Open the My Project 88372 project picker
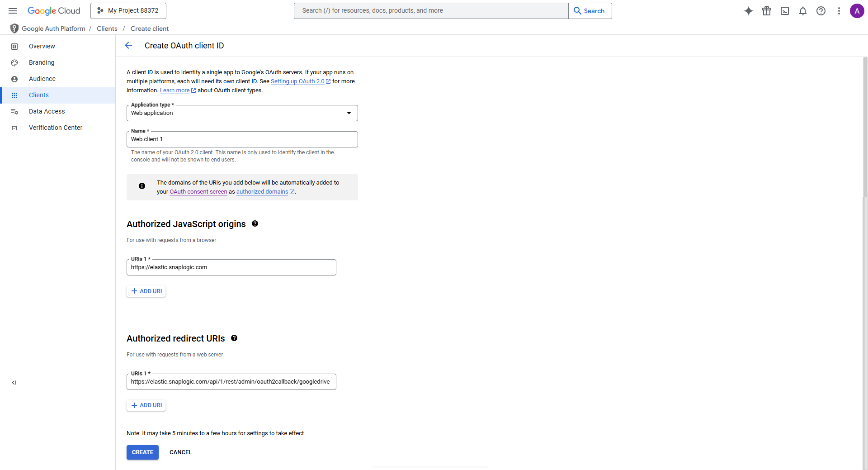This screenshot has height=470, width=868. (x=128, y=11)
